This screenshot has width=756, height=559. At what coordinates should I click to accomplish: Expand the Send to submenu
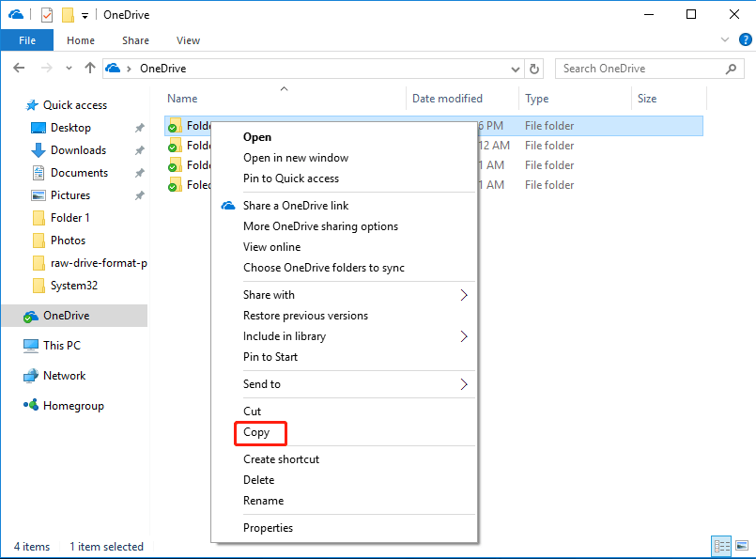point(345,384)
